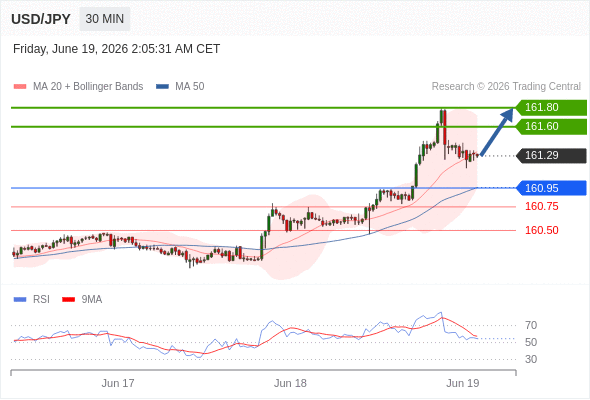Click the blue MA 50 legend swatch
Screen dimensions: 590x400
point(162,87)
